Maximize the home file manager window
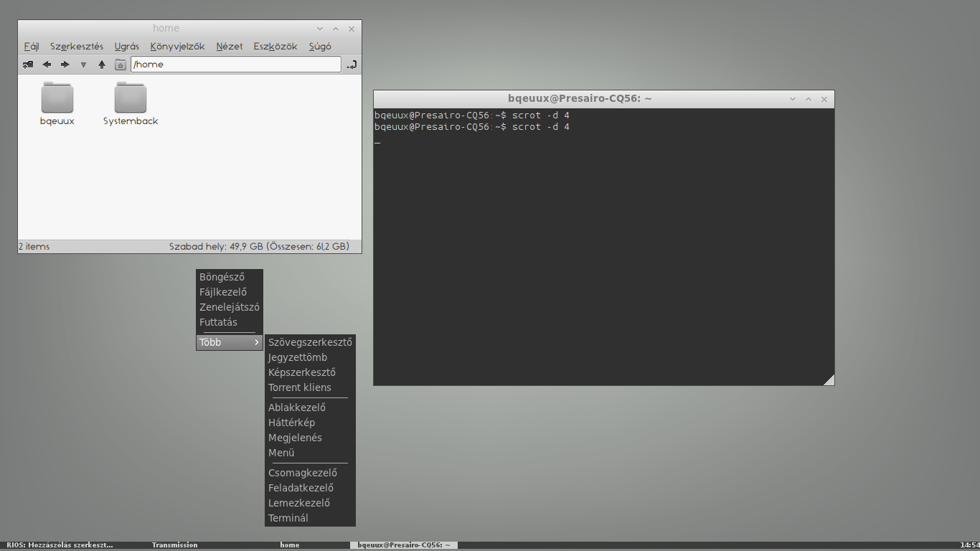The image size is (980, 551). click(x=336, y=29)
